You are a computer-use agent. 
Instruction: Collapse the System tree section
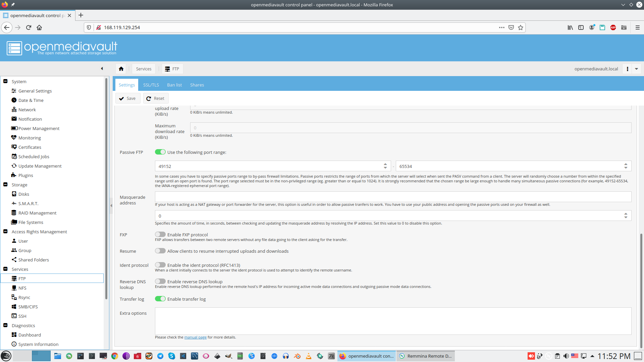5,81
